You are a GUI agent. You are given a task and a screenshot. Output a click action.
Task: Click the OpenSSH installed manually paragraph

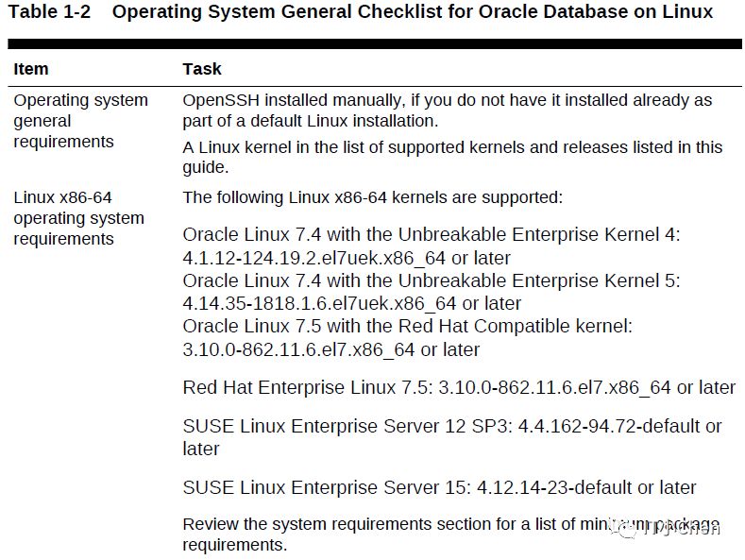pos(448,110)
